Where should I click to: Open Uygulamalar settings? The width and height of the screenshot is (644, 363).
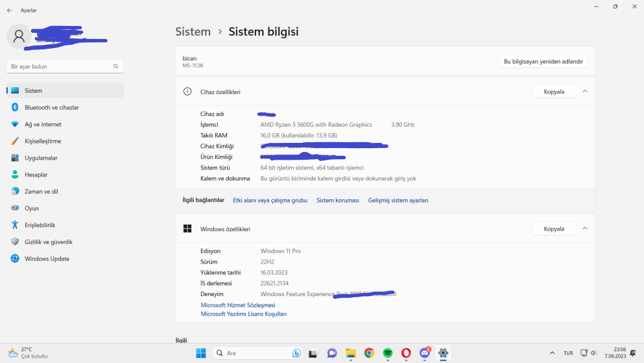click(65, 158)
